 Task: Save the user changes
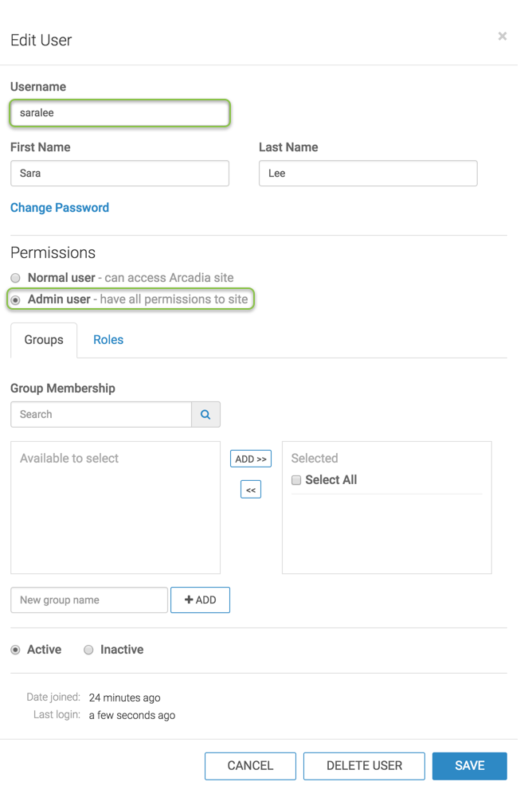469,766
